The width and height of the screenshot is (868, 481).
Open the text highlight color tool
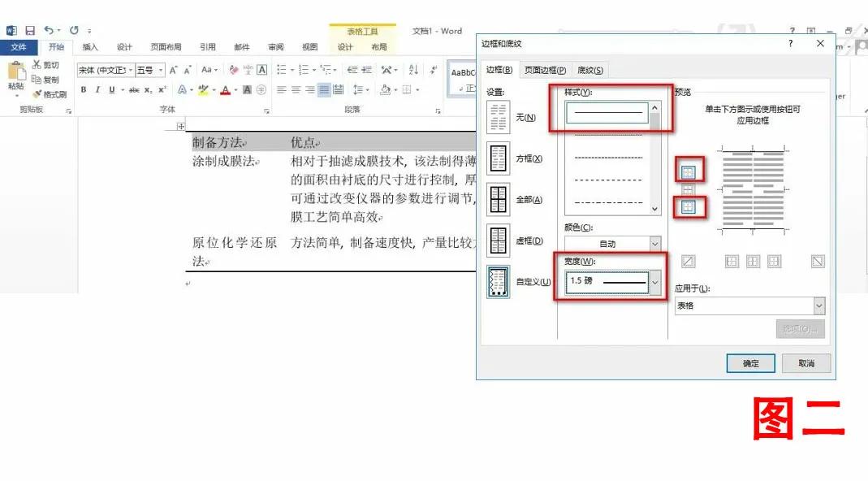click(203, 89)
